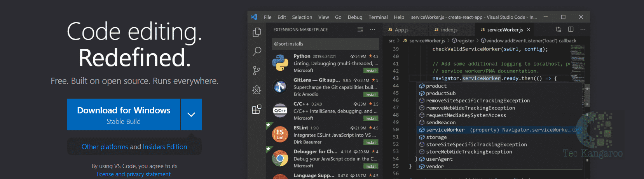Click the C/C++ extension logo
This screenshot has height=179, width=644.
(x=280, y=111)
